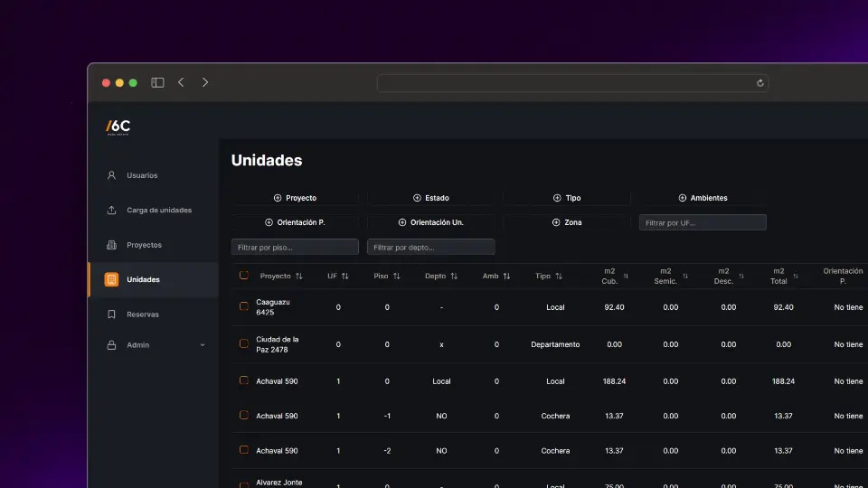Expand the Admin menu chevron

tap(203, 345)
